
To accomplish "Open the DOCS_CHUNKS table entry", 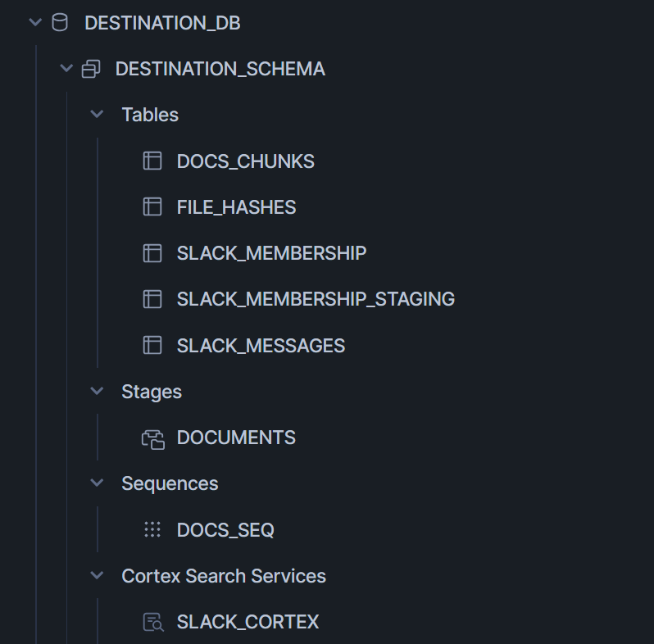I will point(245,161).
